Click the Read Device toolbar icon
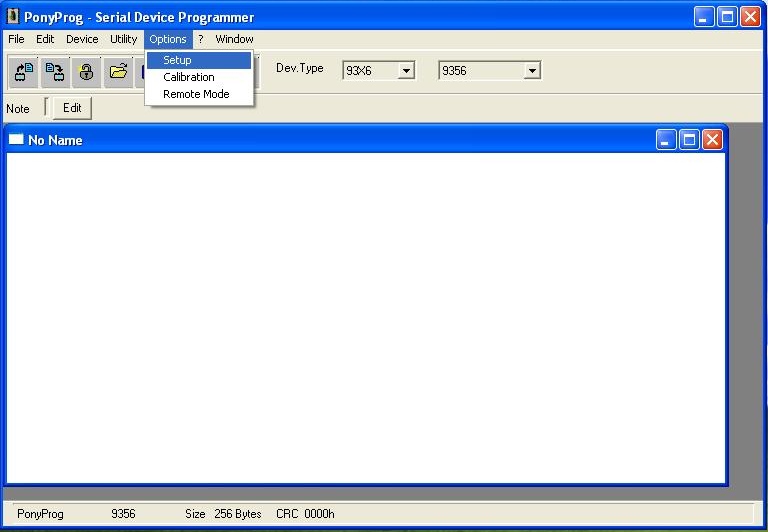This screenshot has height=532, width=768. (x=24, y=72)
